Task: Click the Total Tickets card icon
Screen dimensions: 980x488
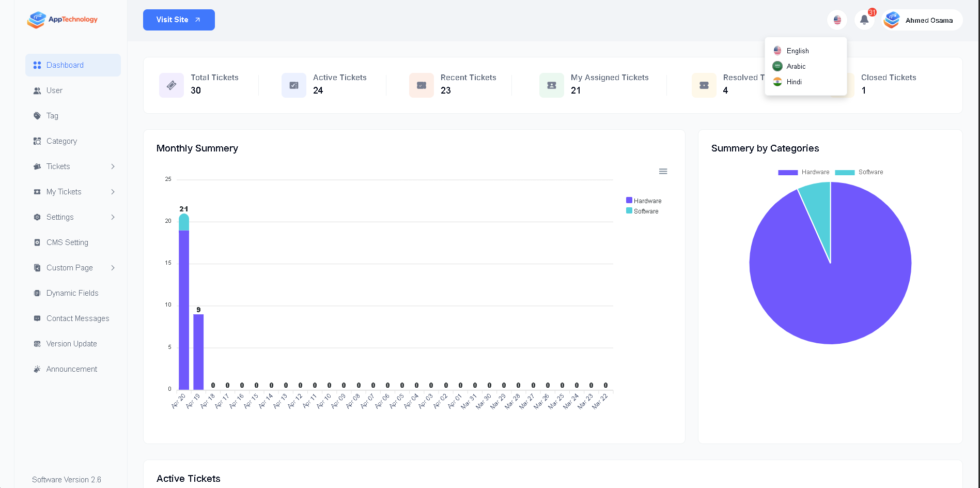Action: click(x=172, y=85)
